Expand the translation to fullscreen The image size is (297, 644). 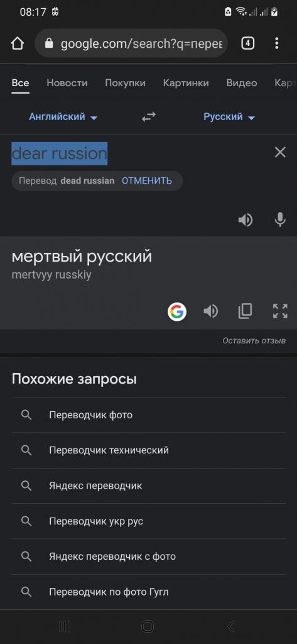pos(280,312)
